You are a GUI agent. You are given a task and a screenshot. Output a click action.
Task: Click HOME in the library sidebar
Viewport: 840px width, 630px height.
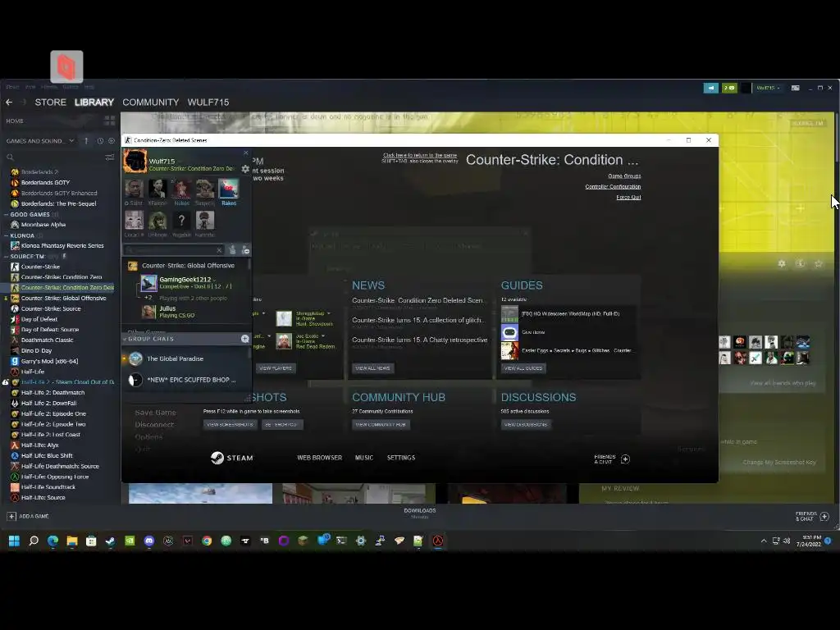(x=15, y=121)
